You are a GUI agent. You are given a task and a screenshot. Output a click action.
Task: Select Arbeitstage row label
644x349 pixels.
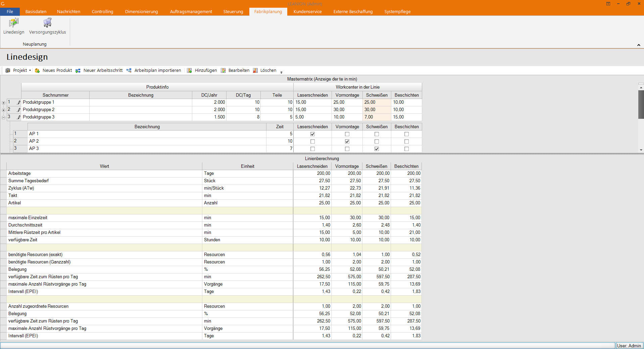pyautogui.click(x=19, y=173)
